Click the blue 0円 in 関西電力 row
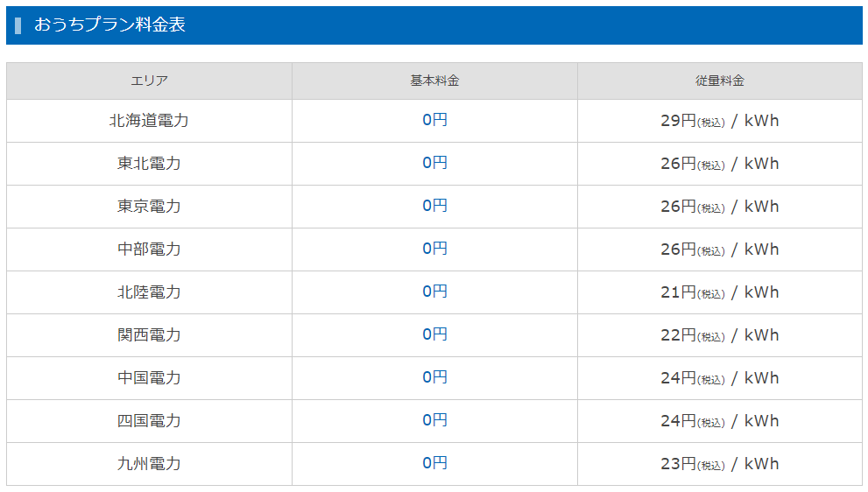 coord(434,334)
